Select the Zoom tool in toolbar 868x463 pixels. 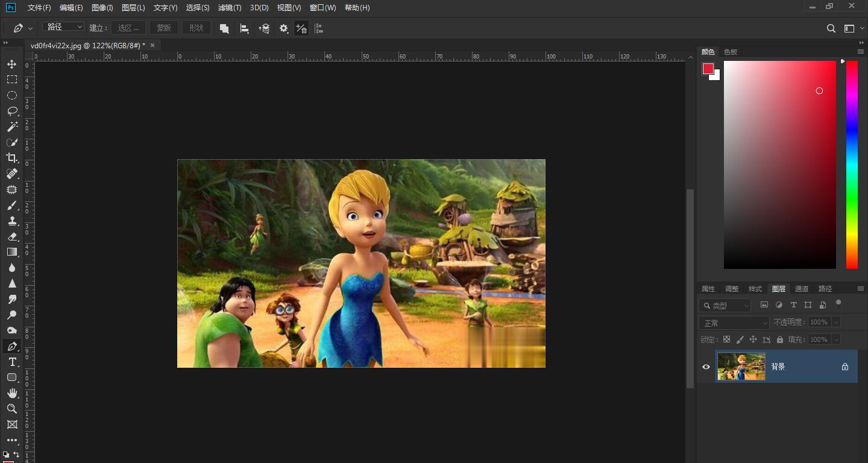click(11, 409)
